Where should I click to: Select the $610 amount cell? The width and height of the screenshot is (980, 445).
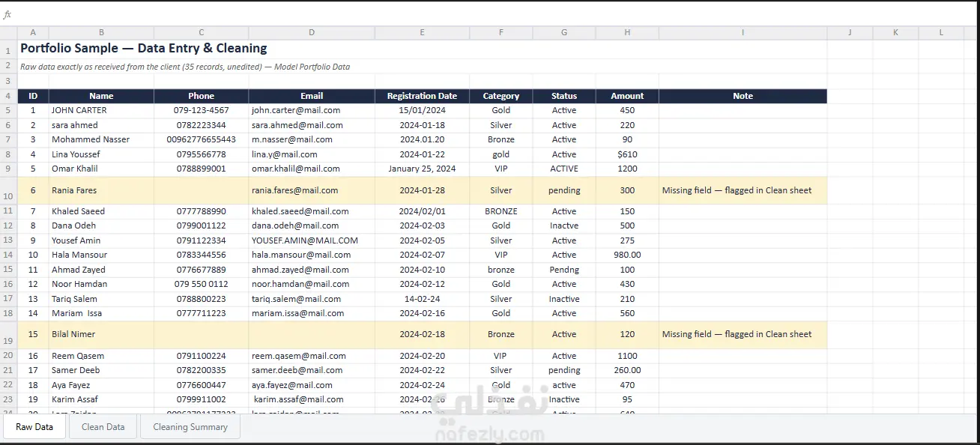pos(627,154)
